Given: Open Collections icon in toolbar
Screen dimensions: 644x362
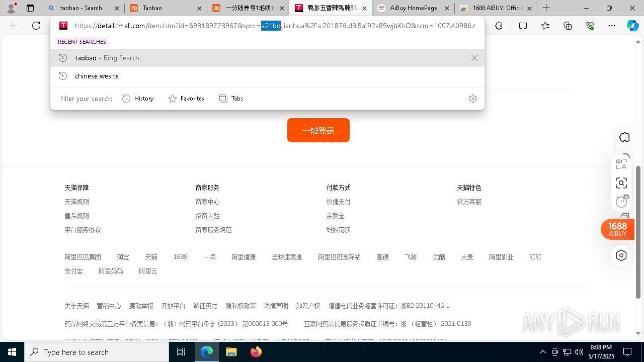Looking at the screenshot, I should (568, 26).
